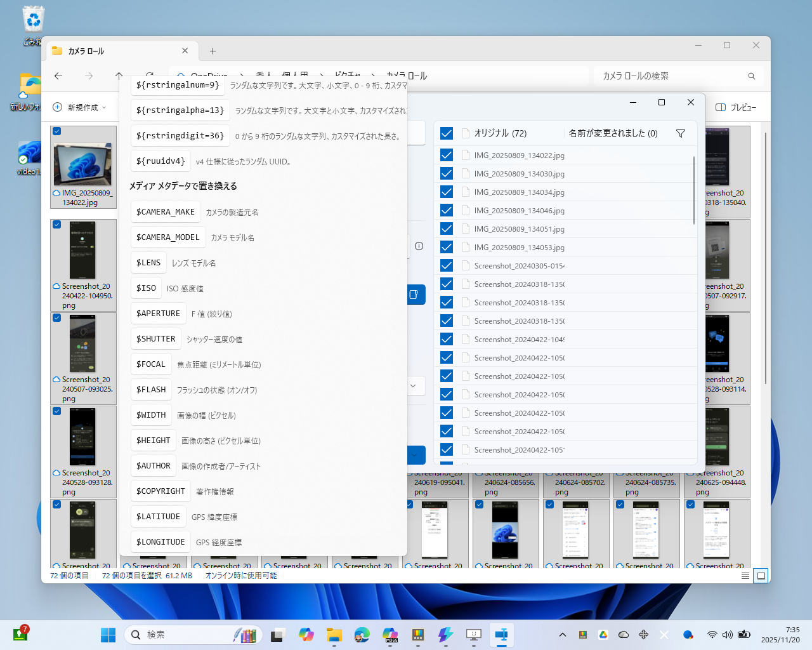The width and height of the screenshot is (812, 650).
Task: Show hidden icons in the system tray
Action: (x=562, y=634)
